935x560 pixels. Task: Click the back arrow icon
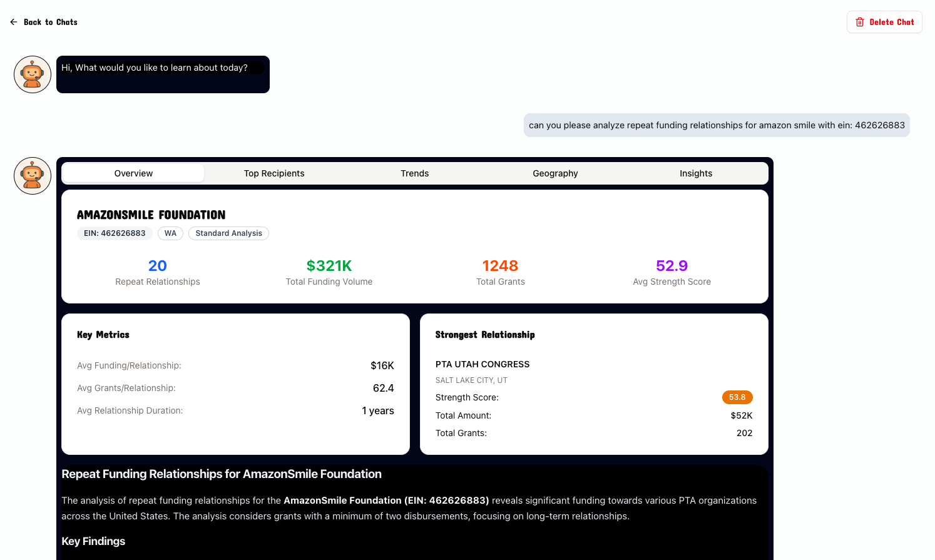(x=14, y=22)
